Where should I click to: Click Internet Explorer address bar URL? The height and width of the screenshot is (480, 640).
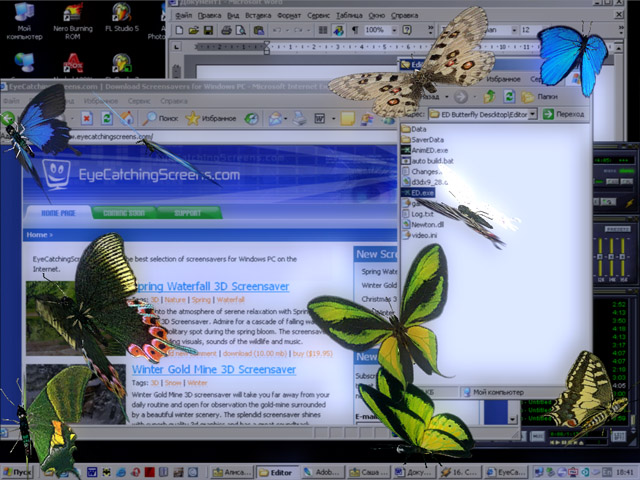point(110,136)
